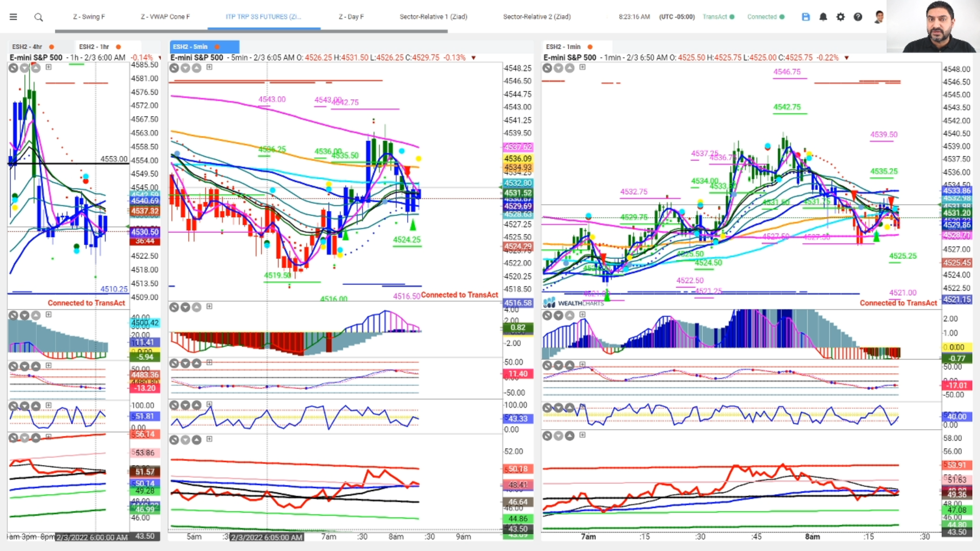Screen dimensions: 980x551
Task: Open the help question mark
Action: (x=858, y=17)
